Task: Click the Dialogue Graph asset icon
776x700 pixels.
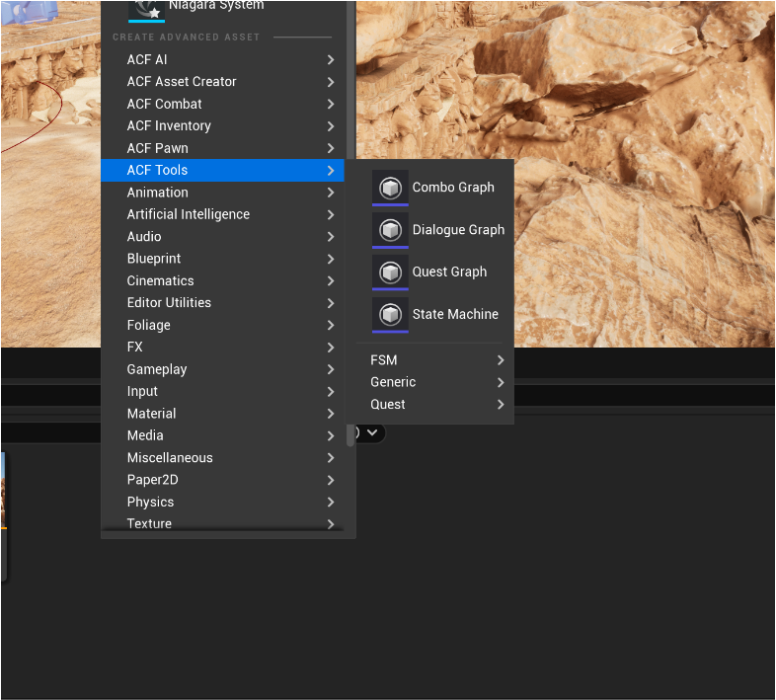Action: [x=390, y=230]
